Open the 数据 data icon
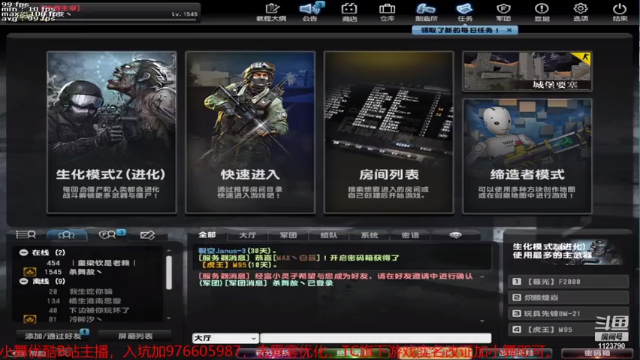This screenshot has height=360, width=640. [542, 12]
